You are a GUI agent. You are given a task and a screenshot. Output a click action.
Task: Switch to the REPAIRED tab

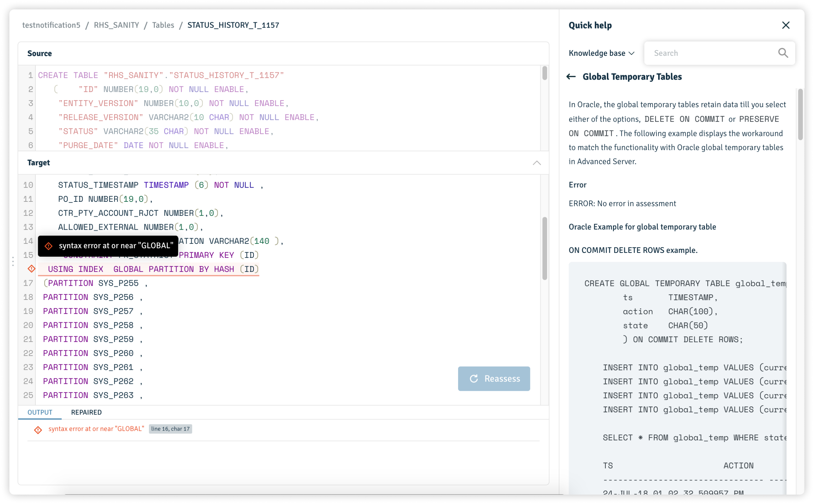click(86, 412)
